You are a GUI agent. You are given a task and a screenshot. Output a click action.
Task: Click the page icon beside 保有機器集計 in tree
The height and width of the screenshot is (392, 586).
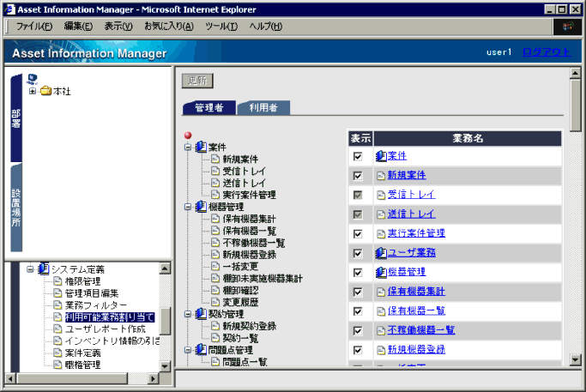pyautogui.click(x=214, y=219)
